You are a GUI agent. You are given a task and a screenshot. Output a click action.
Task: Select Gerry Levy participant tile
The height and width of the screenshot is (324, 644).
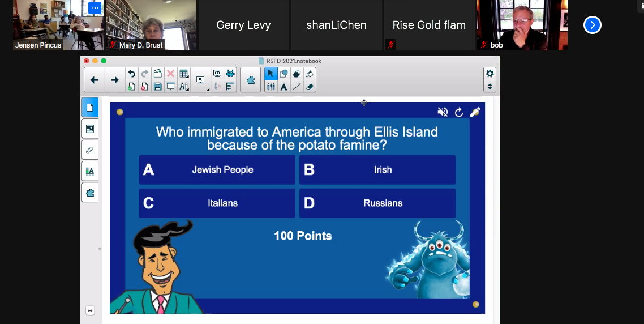coord(243,25)
